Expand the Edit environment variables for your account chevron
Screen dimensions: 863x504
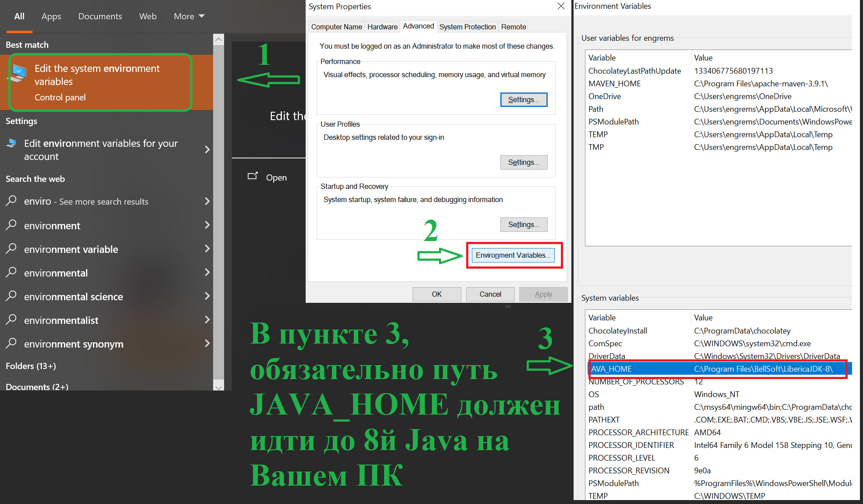(207, 149)
